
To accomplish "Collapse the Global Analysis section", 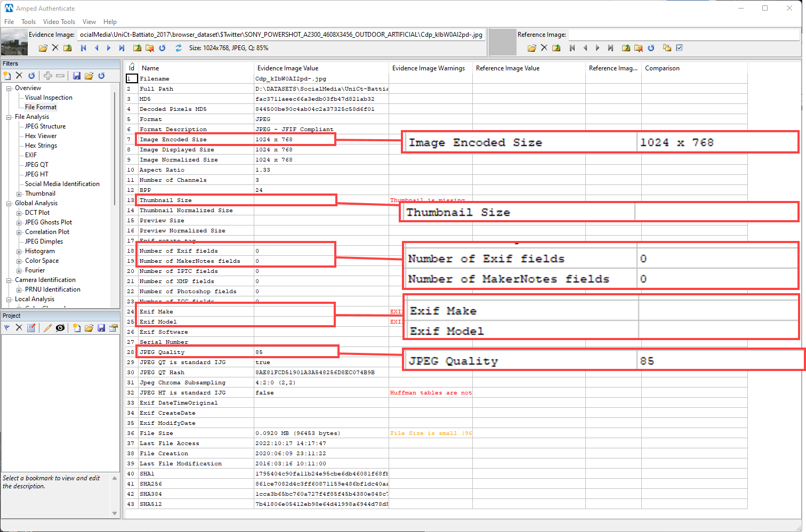I will click(x=8, y=203).
